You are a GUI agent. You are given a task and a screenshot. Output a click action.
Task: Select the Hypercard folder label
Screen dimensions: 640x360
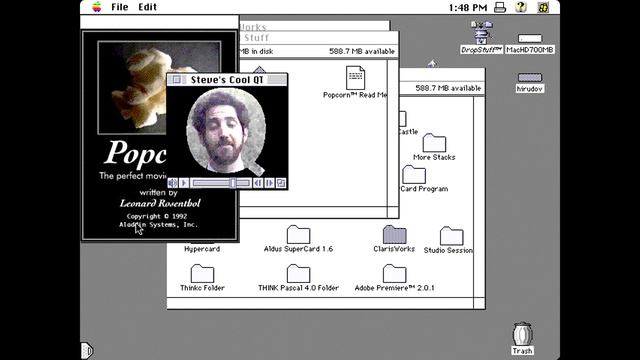coord(202,249)
